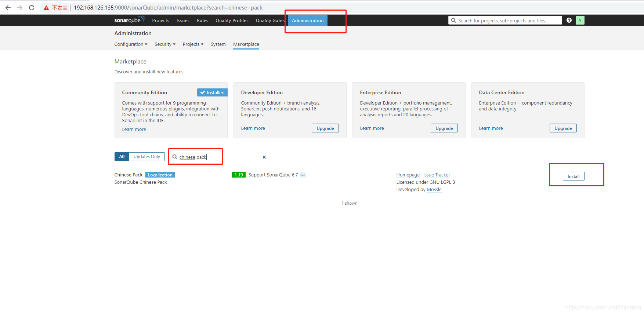Open the SonarQube logo home link

(x=129, y=20)
